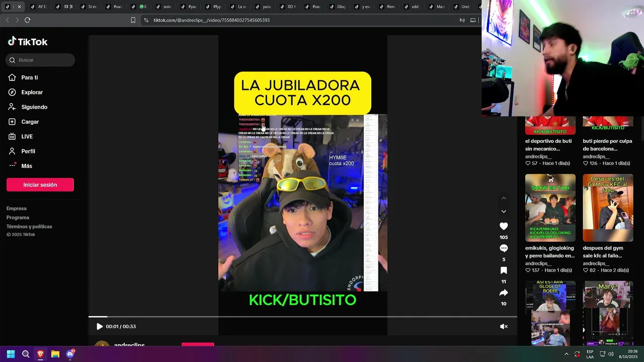Open Términos y políticas link

(x=29, y=226)
